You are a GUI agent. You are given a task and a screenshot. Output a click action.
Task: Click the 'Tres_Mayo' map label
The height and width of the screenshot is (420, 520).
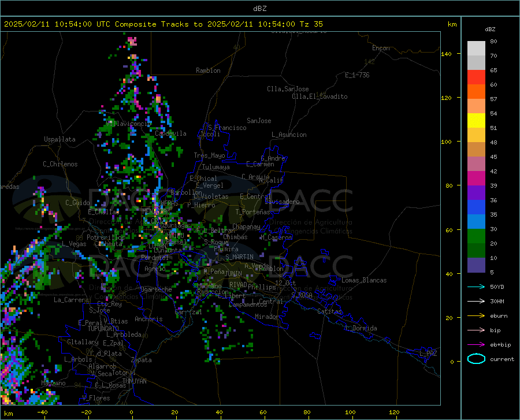(x=209, y=155)
